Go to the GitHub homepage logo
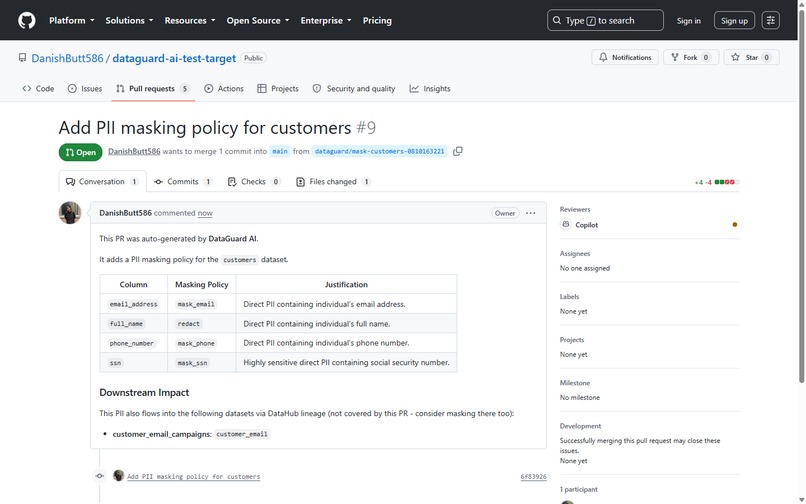Screen dimensions: 806x504 coord(27,21)
